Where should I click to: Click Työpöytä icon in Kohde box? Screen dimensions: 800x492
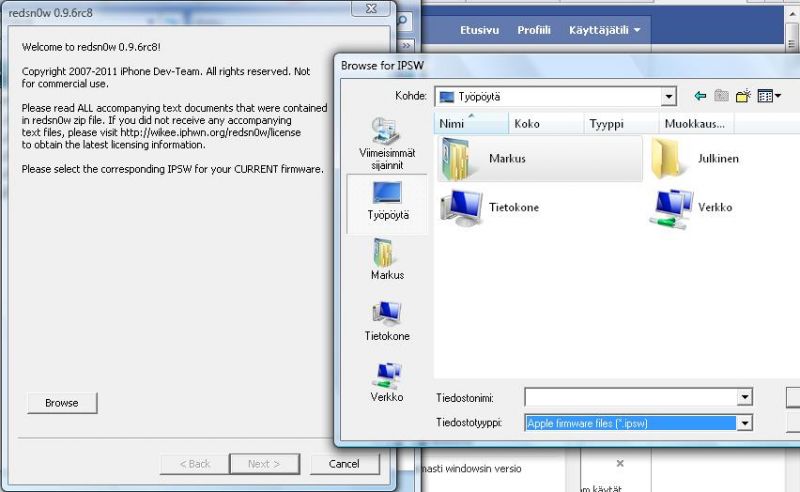coord(446,96)
